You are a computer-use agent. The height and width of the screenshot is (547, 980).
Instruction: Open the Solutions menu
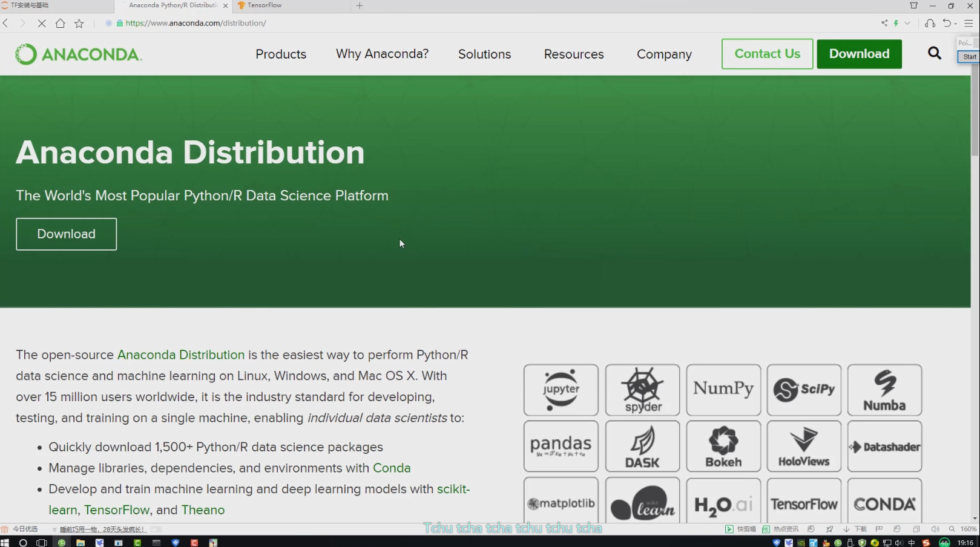pos(484,54)
